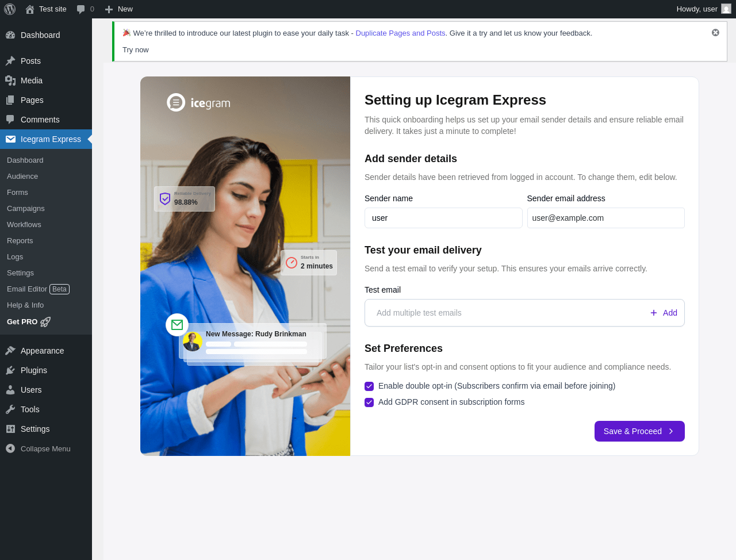Click the Comments speech bubble icon in sidebar

click(10, 120)
